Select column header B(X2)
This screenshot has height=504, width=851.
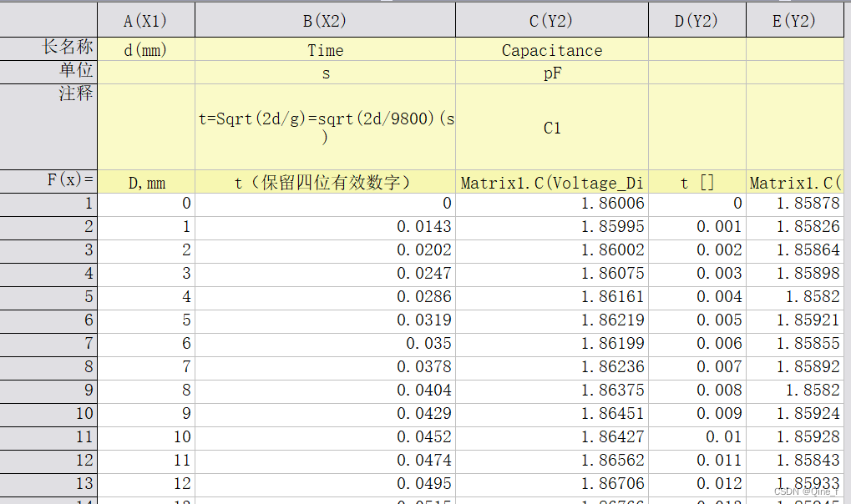point(325,21)
